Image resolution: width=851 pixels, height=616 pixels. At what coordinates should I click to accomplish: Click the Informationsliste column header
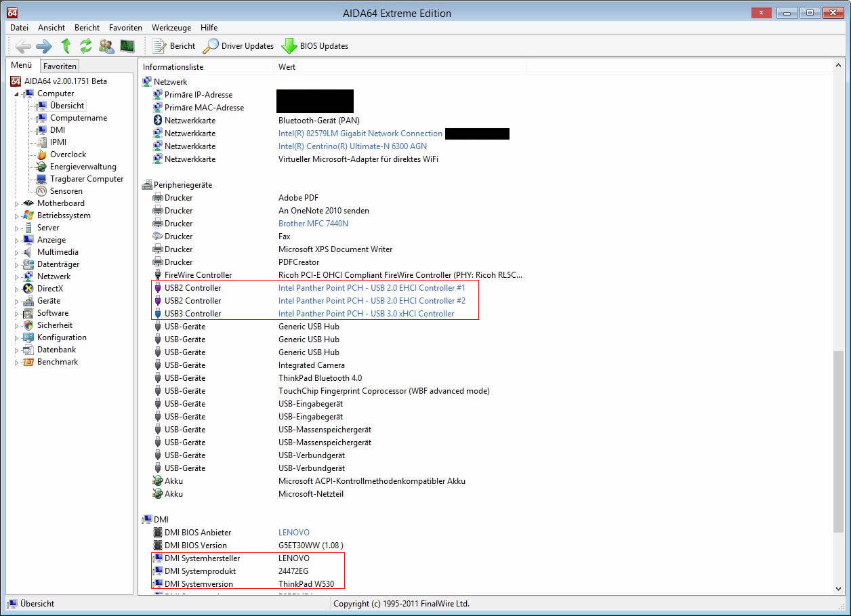[207, 67]
